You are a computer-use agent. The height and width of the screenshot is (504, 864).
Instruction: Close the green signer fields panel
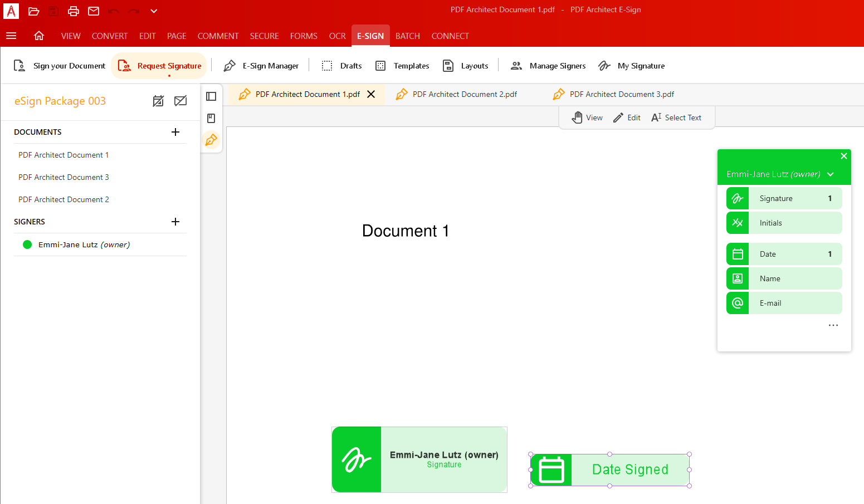(x=844, y=156)
